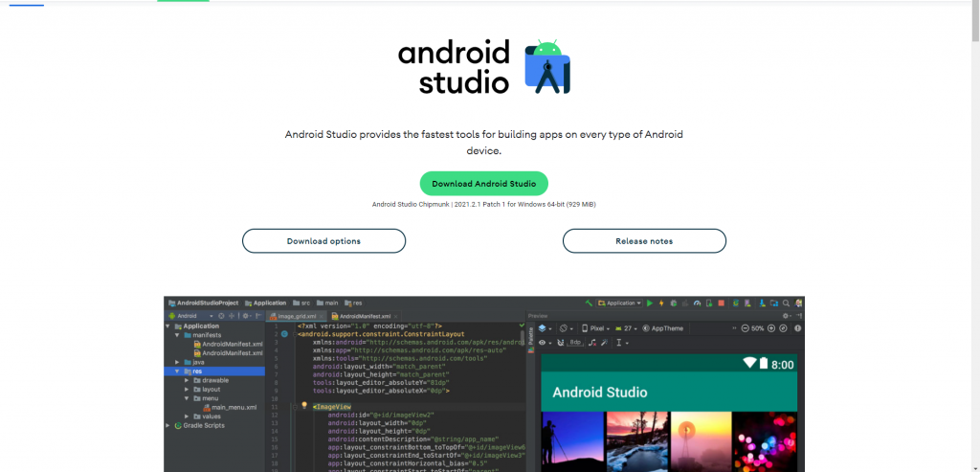Image resolution: width=980 pixels, height=472 pixels.
Task: Click the Apply Changes lightning bolt icon
Action: 661,303
